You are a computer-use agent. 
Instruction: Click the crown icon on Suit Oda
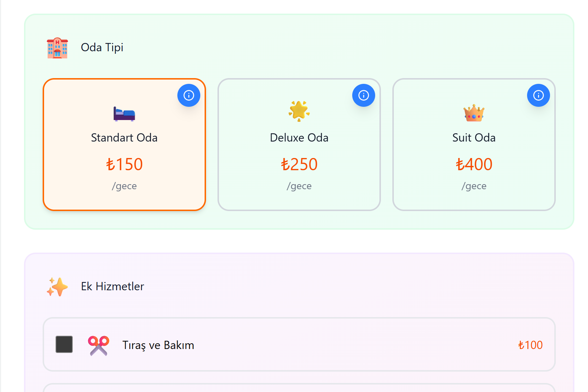pyautogui.click(x=474, y=113)
